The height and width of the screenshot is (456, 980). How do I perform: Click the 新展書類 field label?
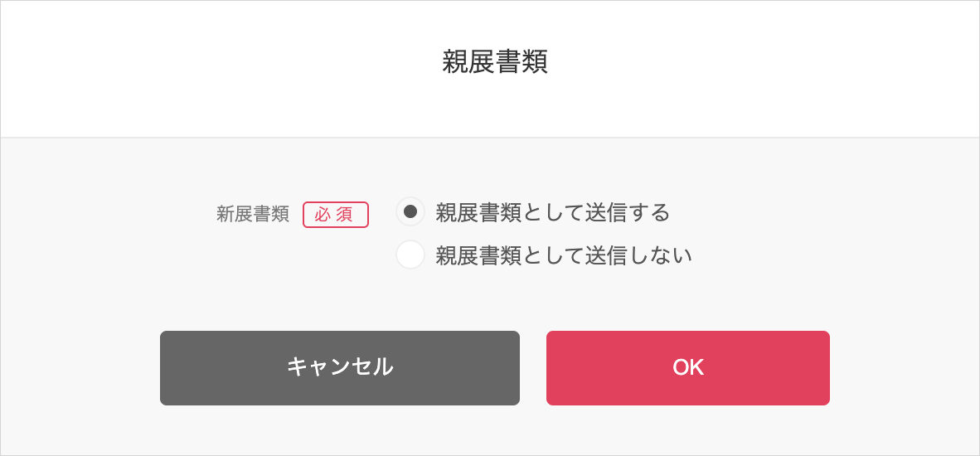tap(253, 214)
